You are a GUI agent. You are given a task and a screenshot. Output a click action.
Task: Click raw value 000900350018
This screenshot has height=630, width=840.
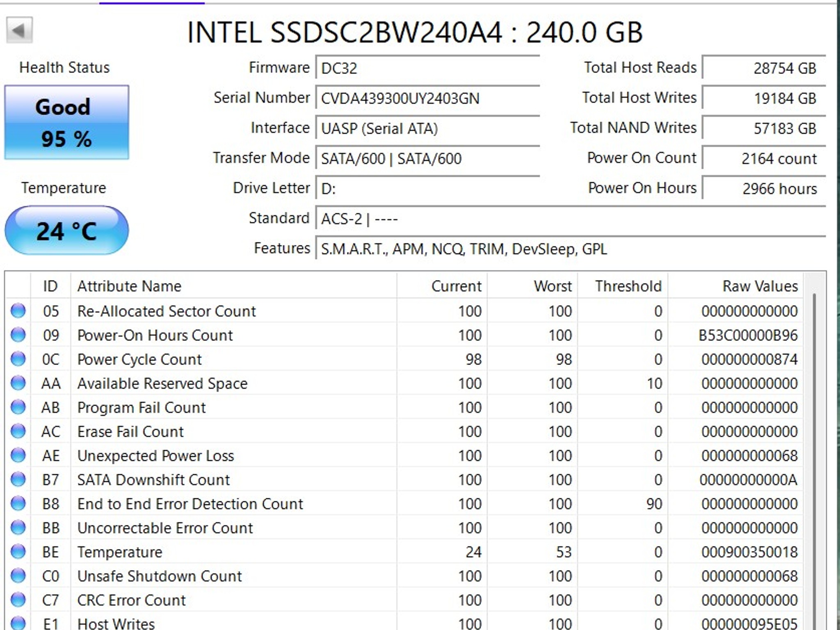(x=749, y=552)
